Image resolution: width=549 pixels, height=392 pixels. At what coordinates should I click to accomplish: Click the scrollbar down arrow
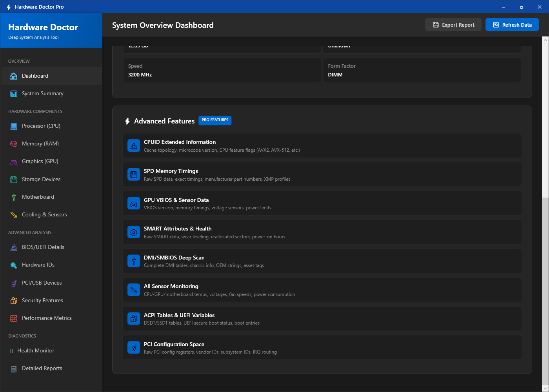[x=545, y=388]
